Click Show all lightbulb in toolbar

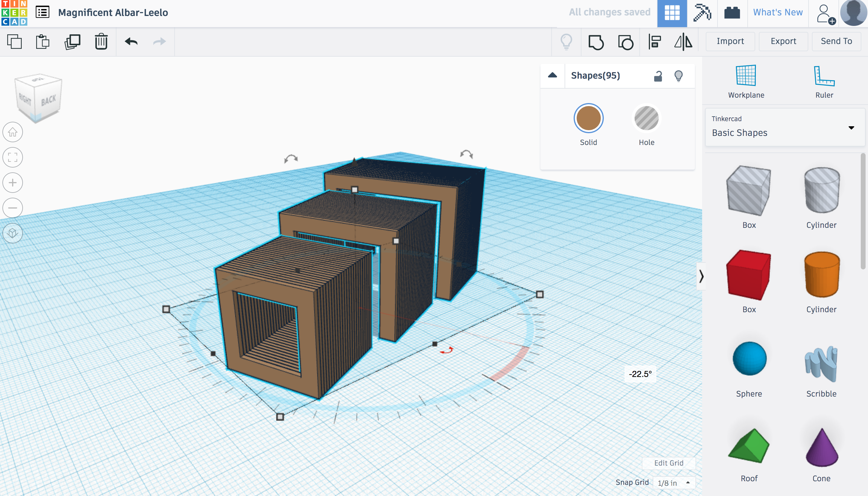[x=566, y=42]
